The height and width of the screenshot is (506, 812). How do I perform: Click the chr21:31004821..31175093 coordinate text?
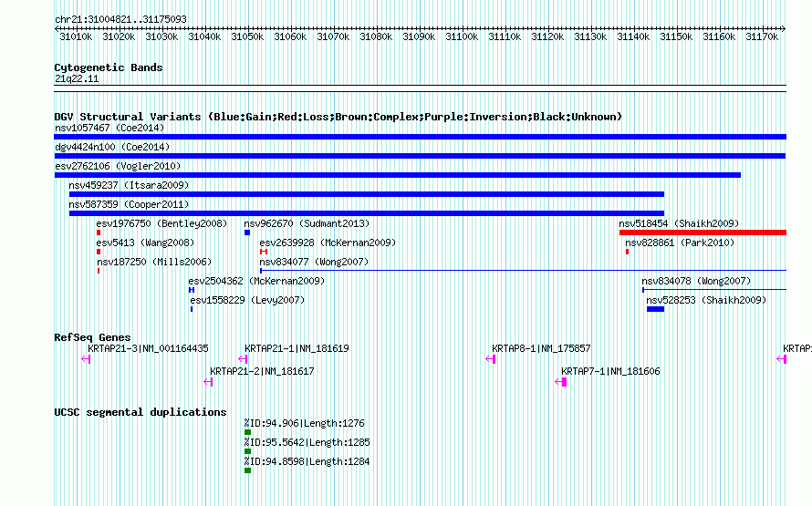[120, 19]
